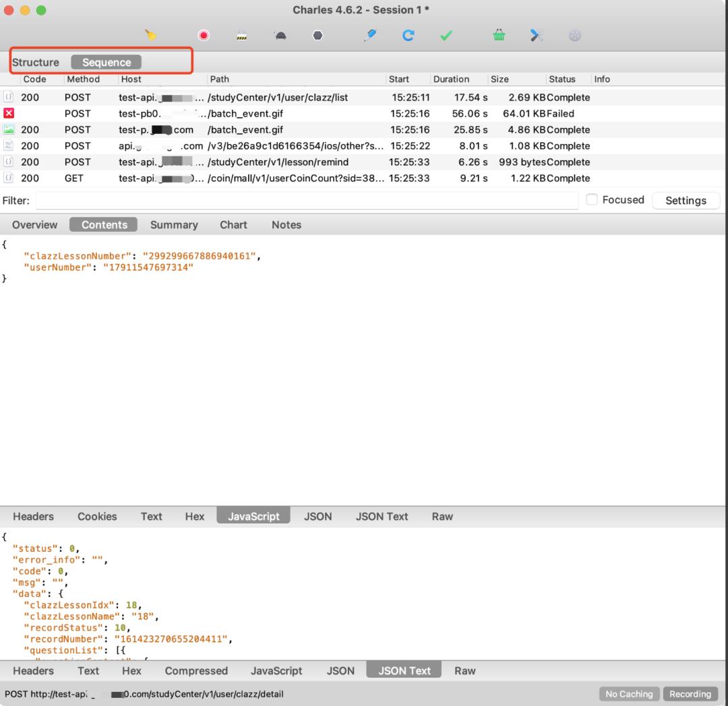
Task: Repeat the selected request with the blue refresh icon
Action: click(x=408, y=36)
